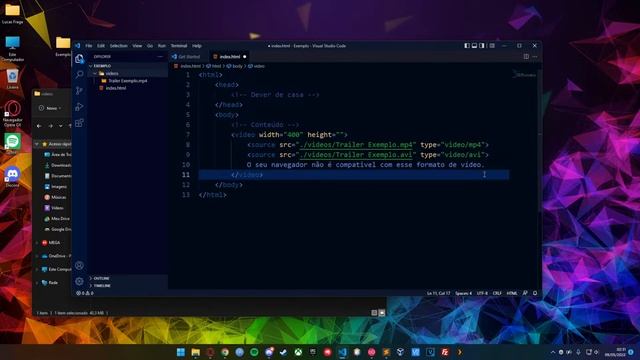Image resolution: width=640 pixels, height=360 pixels.
Task: Toggle panel layout icon in title bar
Action: coord(474,46)
